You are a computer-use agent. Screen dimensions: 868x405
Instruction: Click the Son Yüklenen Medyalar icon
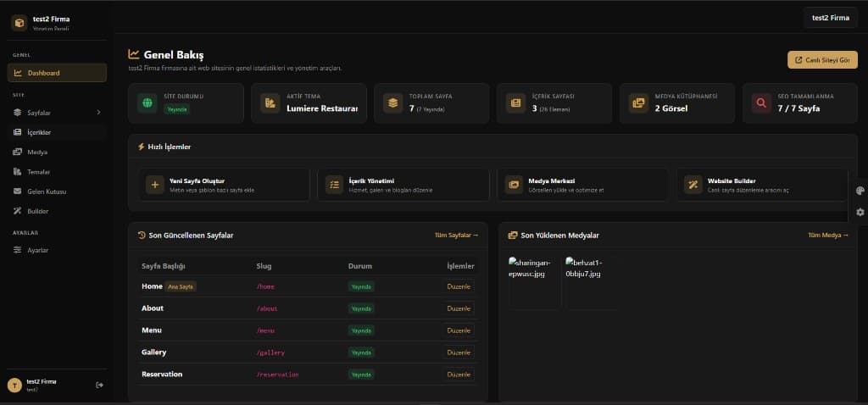click(513, 236)
